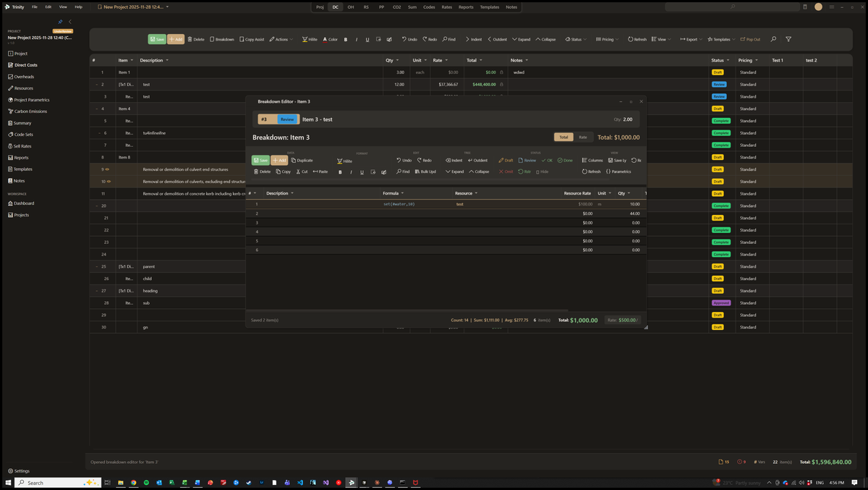868x490 pixels.
Task: Click Omit in Breakdown Editor toolbar
Action: [x=506, y=172]
